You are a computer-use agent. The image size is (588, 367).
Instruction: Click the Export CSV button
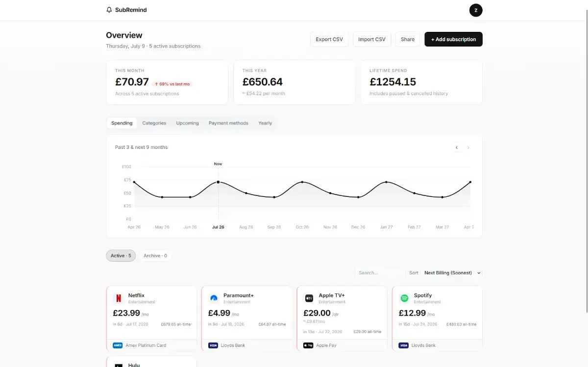coord(329,39)
